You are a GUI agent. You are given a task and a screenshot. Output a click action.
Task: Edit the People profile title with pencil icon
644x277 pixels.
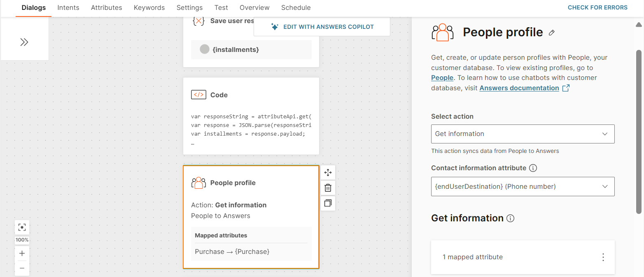[552, 33]
